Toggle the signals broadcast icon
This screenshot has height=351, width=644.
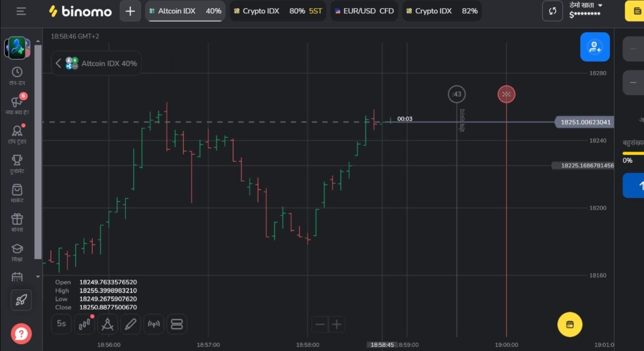pyautogui.click(x=153, y=324)
